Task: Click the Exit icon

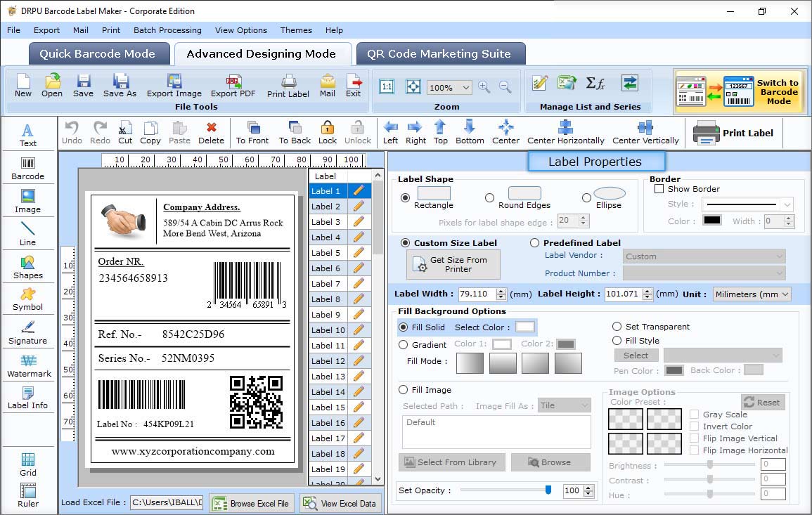Action: click(x=354, y=86)
